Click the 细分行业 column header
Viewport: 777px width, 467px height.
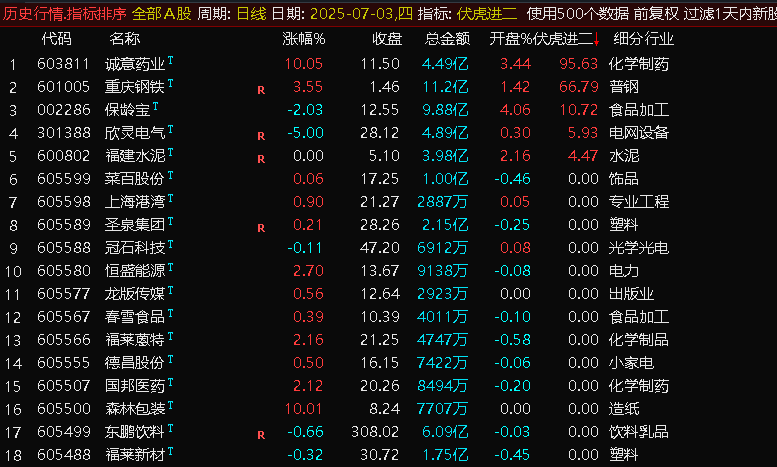(643, 40)
